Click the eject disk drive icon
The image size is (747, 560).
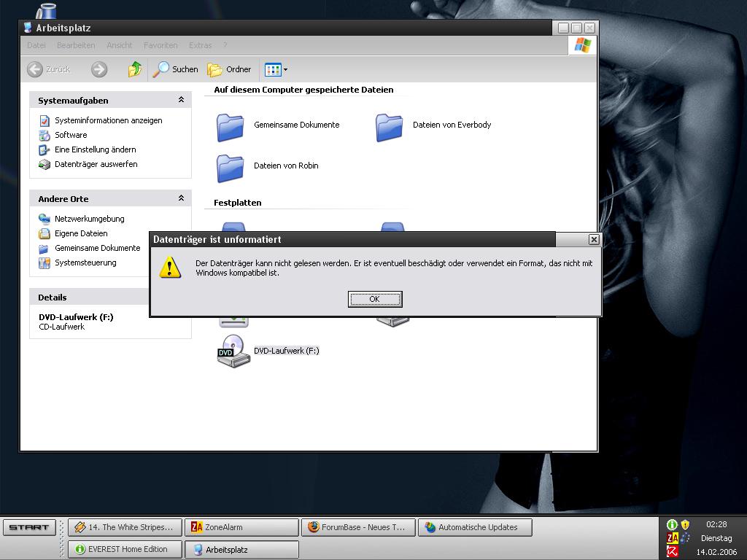point(44,165)
